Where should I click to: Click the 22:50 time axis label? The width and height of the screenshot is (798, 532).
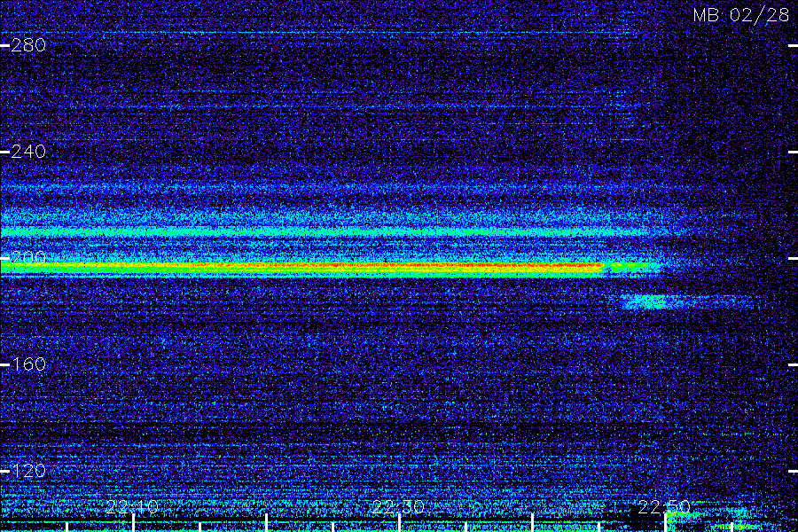[x=664, y=507]
